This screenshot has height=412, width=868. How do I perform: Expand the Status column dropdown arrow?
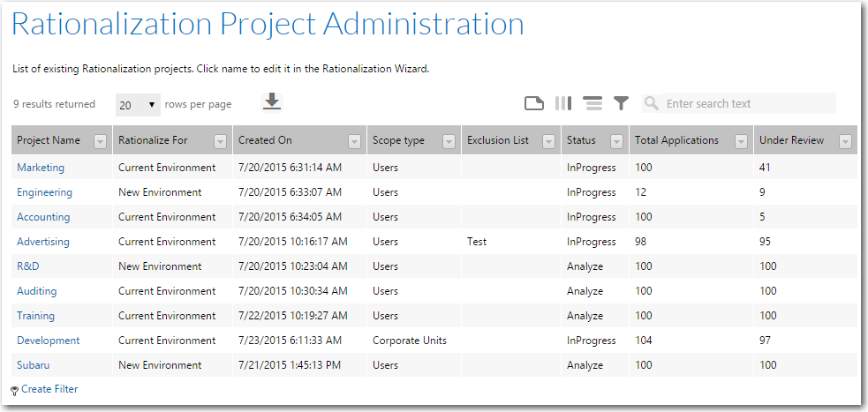click(x=616, y=142)
